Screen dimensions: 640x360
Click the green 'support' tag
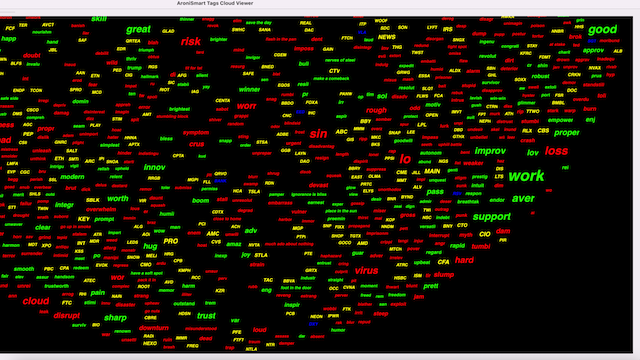coord(491,217)
